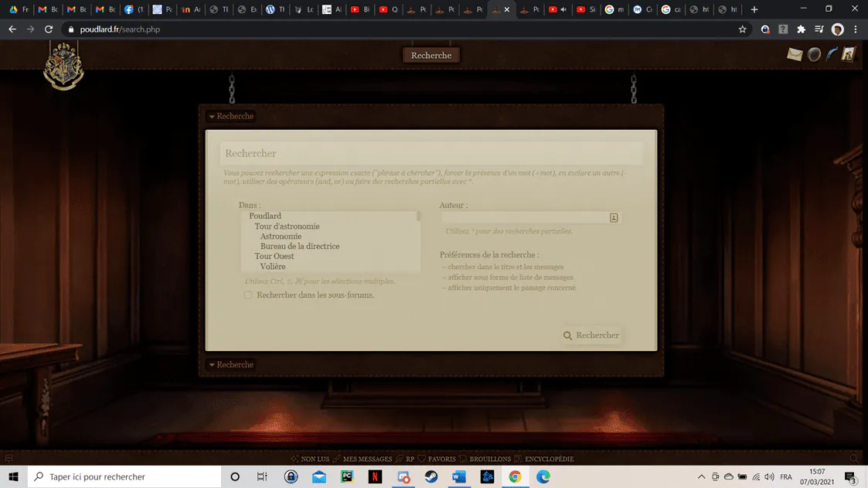
Task: Switch to the Google Drive browser tab
Action: point(19,9)
